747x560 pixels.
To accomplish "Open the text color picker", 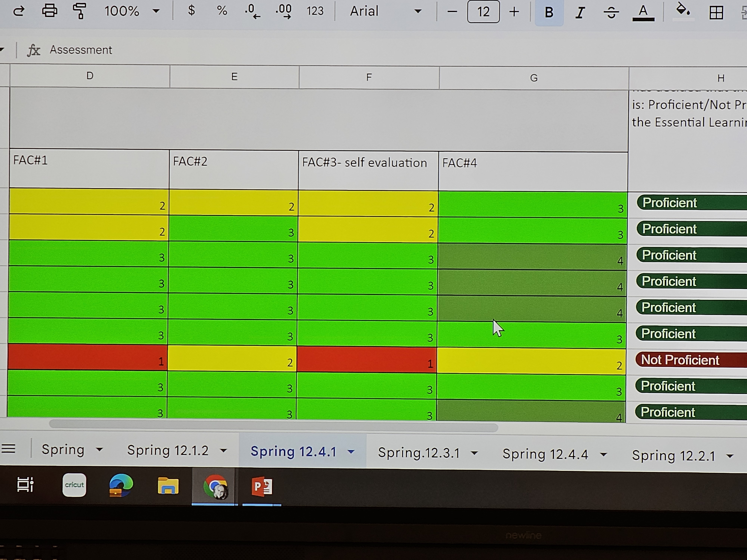I will [x=643, y=13].
